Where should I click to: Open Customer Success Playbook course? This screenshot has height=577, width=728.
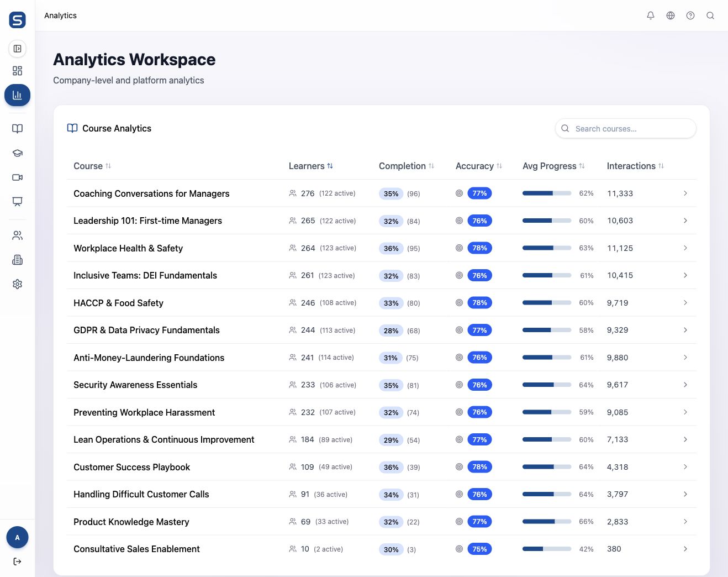pos(131,467)
